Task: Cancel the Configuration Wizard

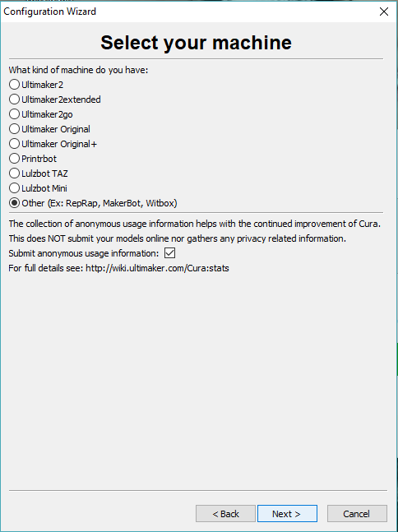Action: click(357, 514)
